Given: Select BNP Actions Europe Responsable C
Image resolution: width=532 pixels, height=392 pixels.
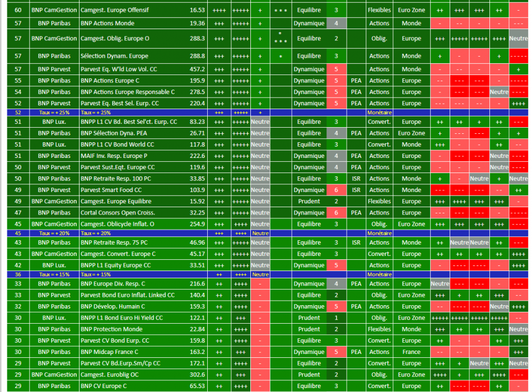Looking at the screenshot, I should tap(128, 92).
